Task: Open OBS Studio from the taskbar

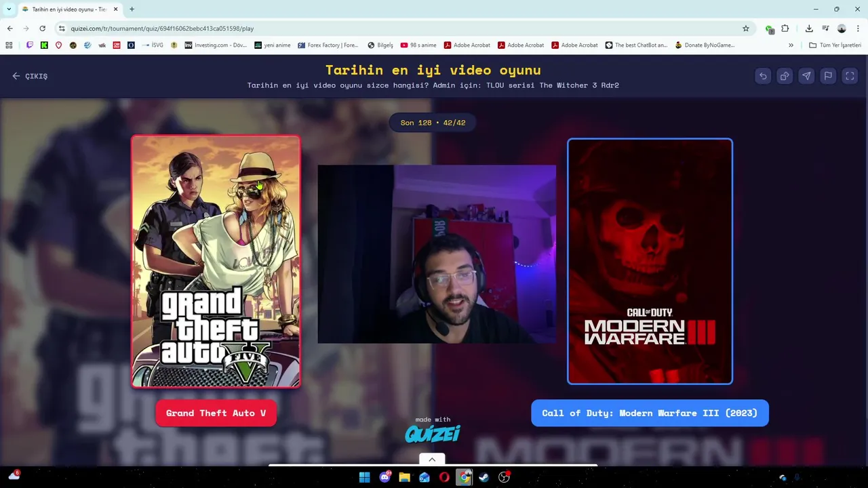Action: (504, 477)
